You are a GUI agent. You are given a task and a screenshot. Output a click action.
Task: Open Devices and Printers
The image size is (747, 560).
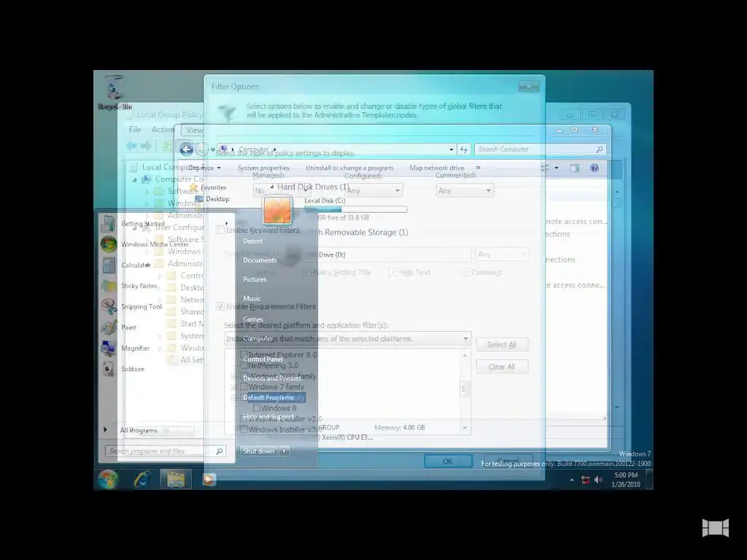point(271,378)
